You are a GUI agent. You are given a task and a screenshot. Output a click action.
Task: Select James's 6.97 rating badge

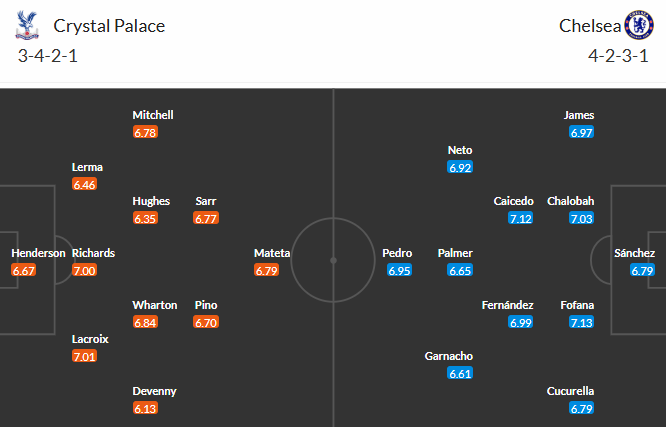click(x=580, y=132)
